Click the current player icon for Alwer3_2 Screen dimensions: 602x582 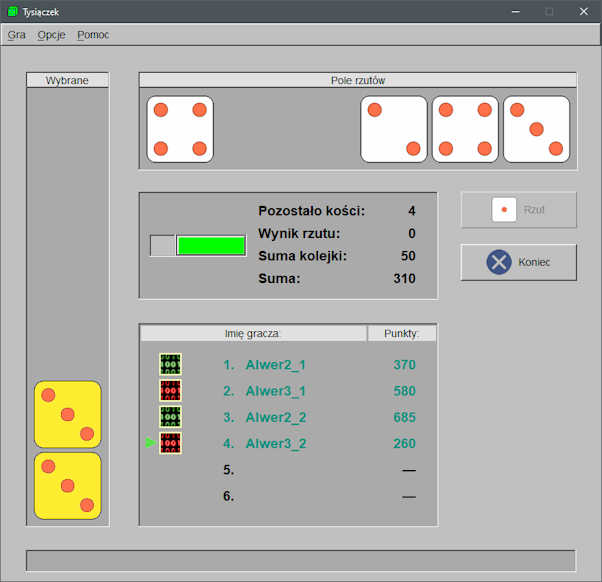[170, 443]
